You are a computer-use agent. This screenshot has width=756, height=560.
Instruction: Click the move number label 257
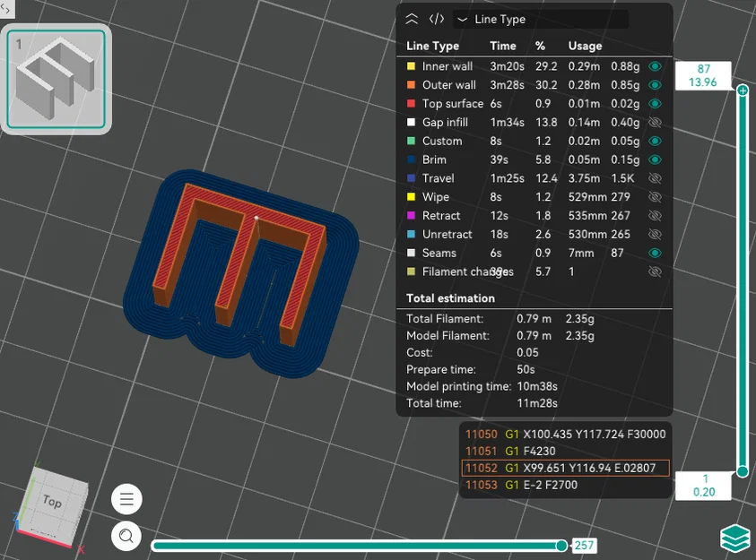click(x=584, y=546)
